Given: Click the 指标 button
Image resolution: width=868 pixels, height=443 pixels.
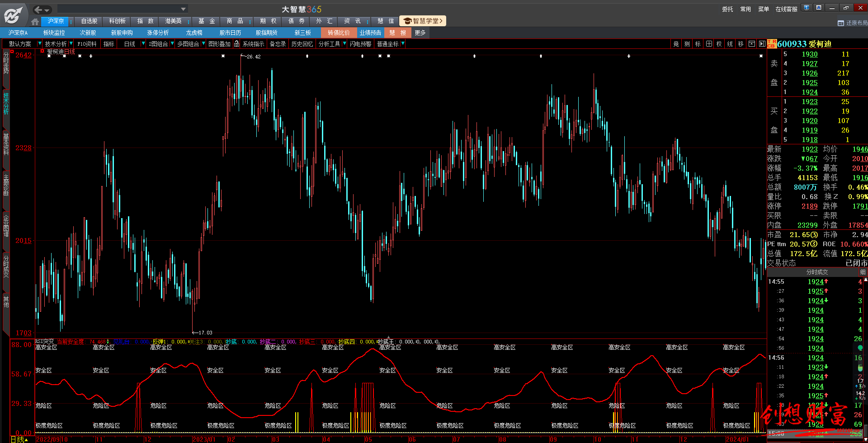Looking at the screenshot, I should [x=108, y=44].
